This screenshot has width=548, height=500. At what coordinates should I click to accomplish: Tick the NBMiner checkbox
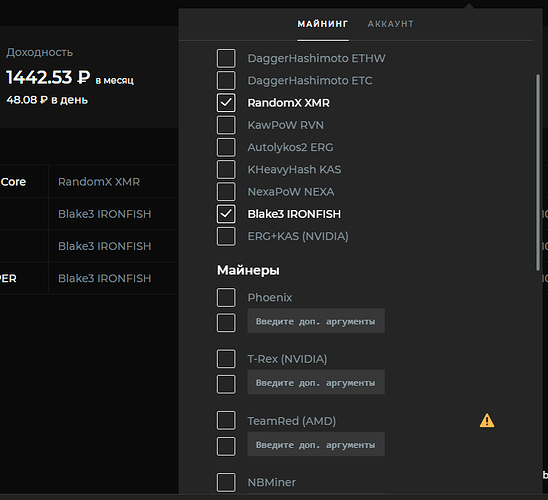coord(226,482)
